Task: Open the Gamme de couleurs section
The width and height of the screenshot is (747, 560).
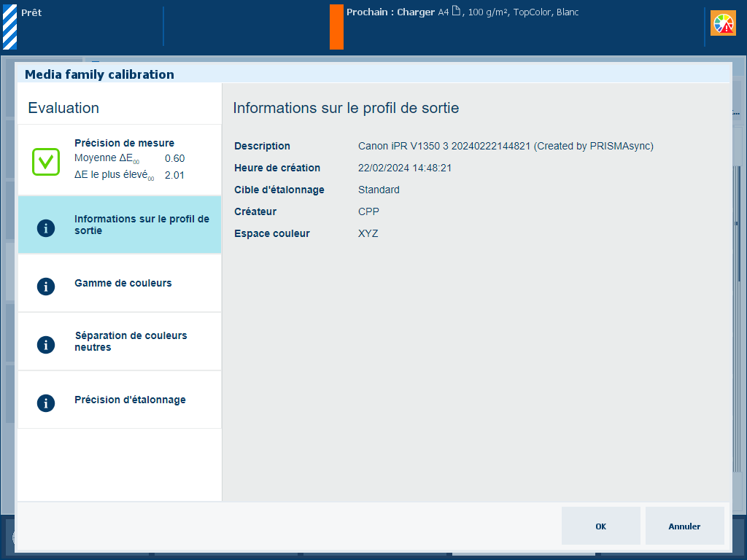Action: (x=123, y=283)
